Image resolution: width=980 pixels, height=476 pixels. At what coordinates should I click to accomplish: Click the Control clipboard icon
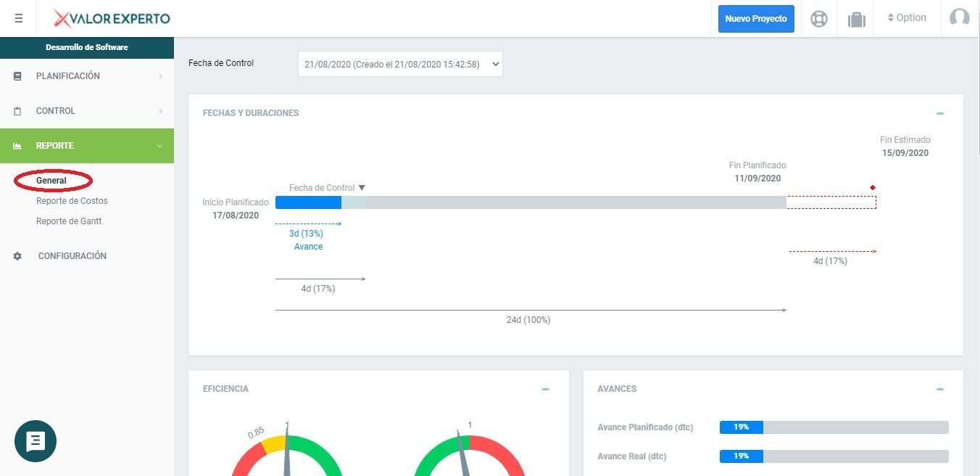pos(18,111)
